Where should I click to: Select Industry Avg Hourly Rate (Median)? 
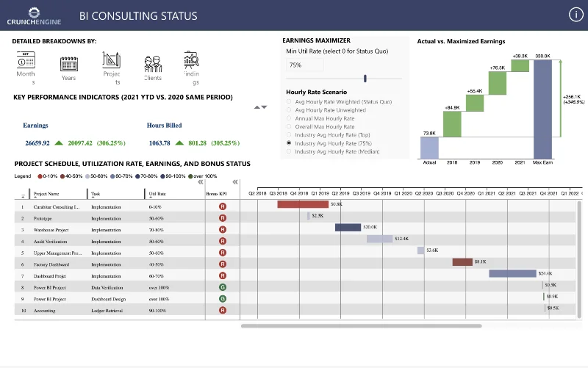click(x=289, y=151)
